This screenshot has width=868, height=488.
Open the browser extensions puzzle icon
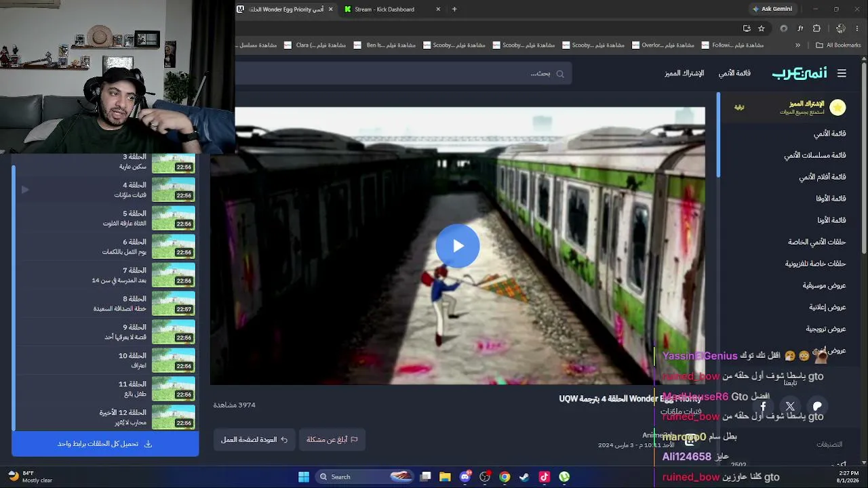816,28
